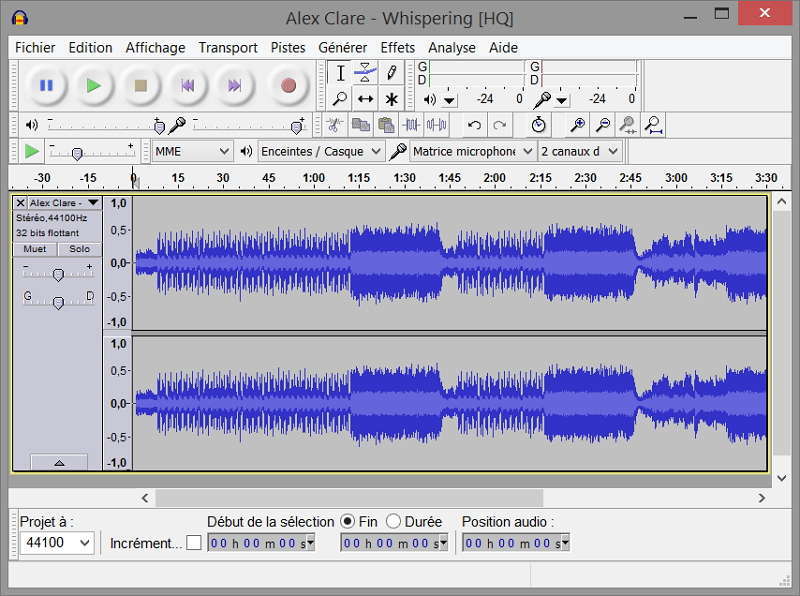Select the Draw pencil tool

[x=391, y=73]
